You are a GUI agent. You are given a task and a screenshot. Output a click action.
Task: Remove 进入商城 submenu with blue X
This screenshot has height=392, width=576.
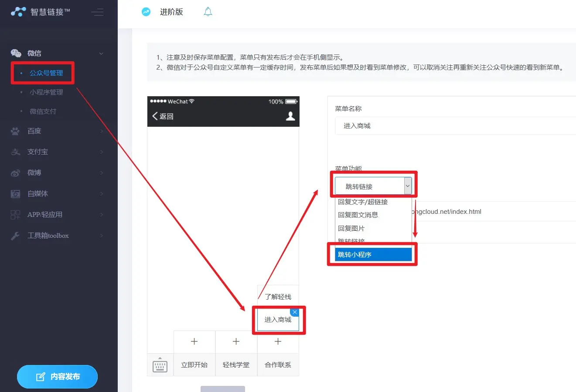click(x=295, y=312)
